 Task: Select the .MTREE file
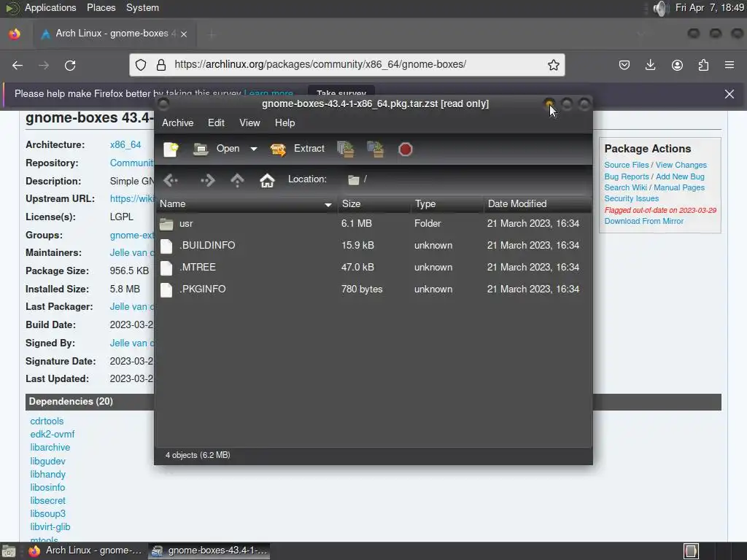pos(374,267)
